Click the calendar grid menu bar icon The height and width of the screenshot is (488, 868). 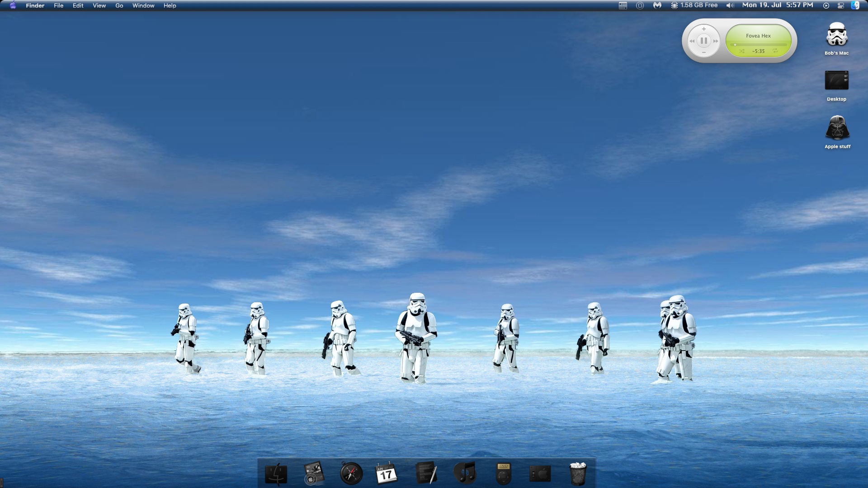(623, 5)
